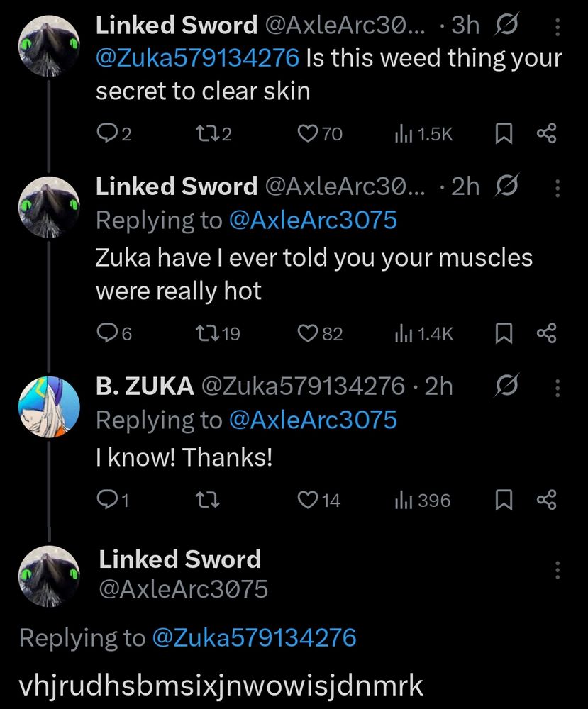
Task: View B. ZUKA's profile via display name
Action: (145, 386)
